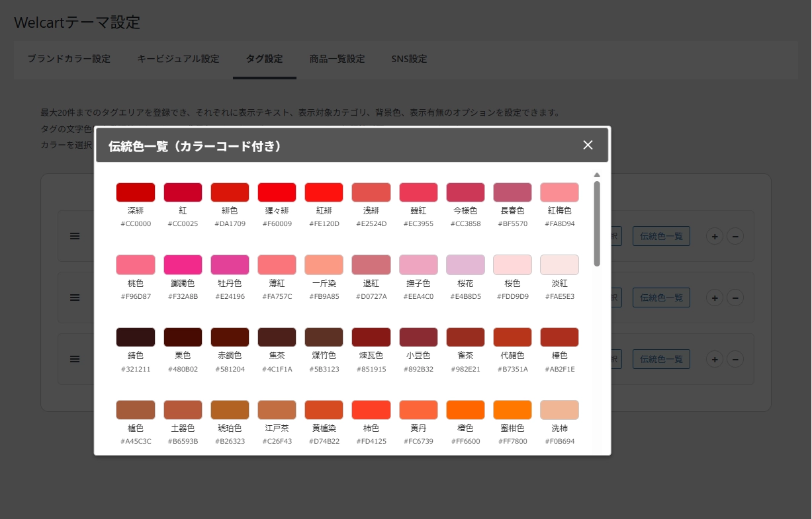Click the drag handle on the first tag row
The image size is (812, 519).
[75, 235]
